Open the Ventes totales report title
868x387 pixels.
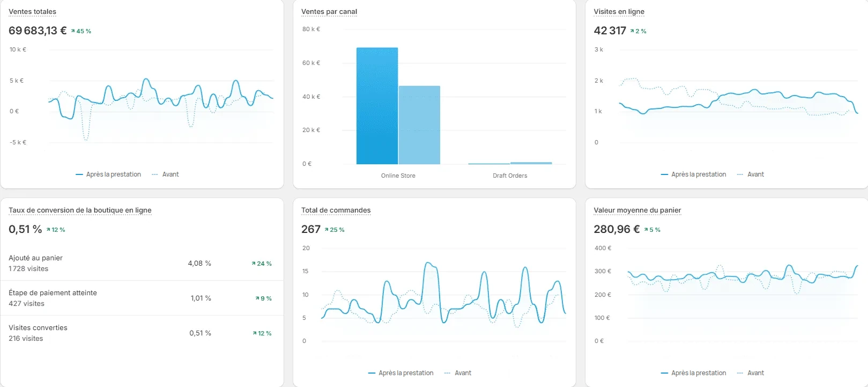(32, 11)
